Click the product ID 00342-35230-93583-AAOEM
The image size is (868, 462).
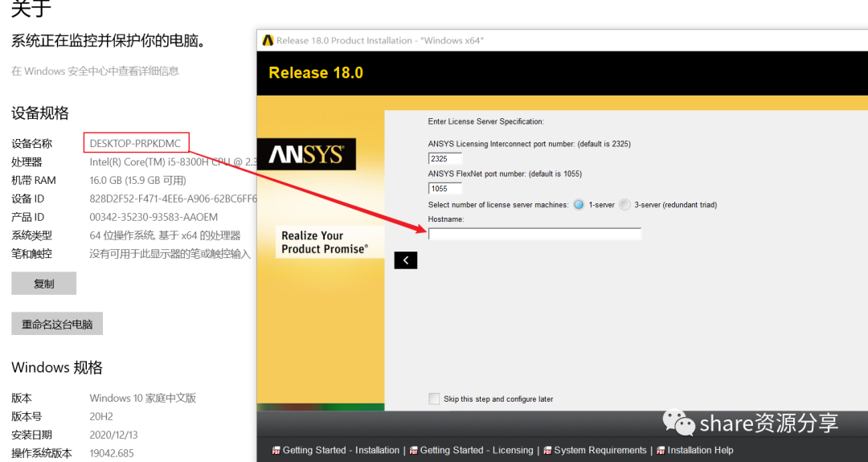[154, 217]
